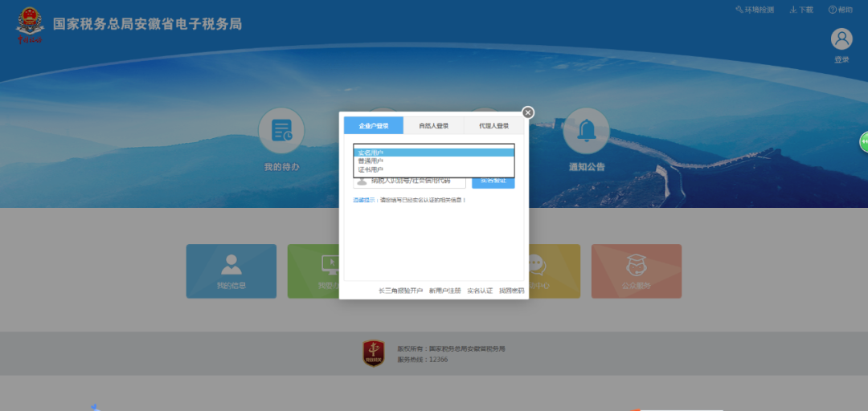The height and width of the screenshot is (411, 868).
Task: Click the yellow 互动中心 tile
Action: click(x=555, y=271)
